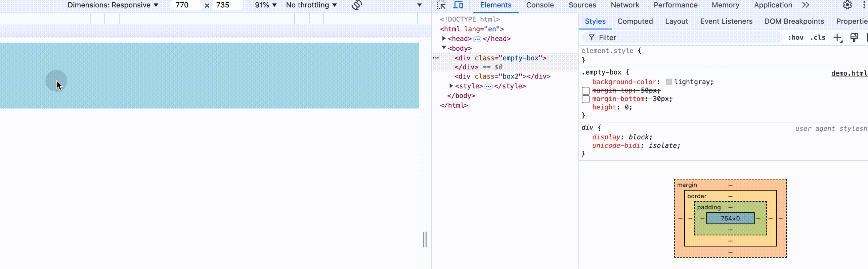Click the box model padding label

pyautogui.click(x=709, y=208)
